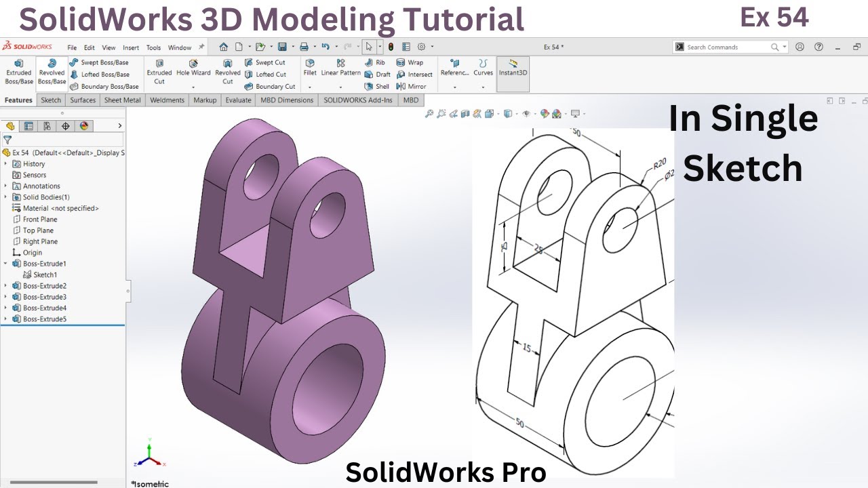Toggle Hide/Show Items eye icon

[526, 114]
